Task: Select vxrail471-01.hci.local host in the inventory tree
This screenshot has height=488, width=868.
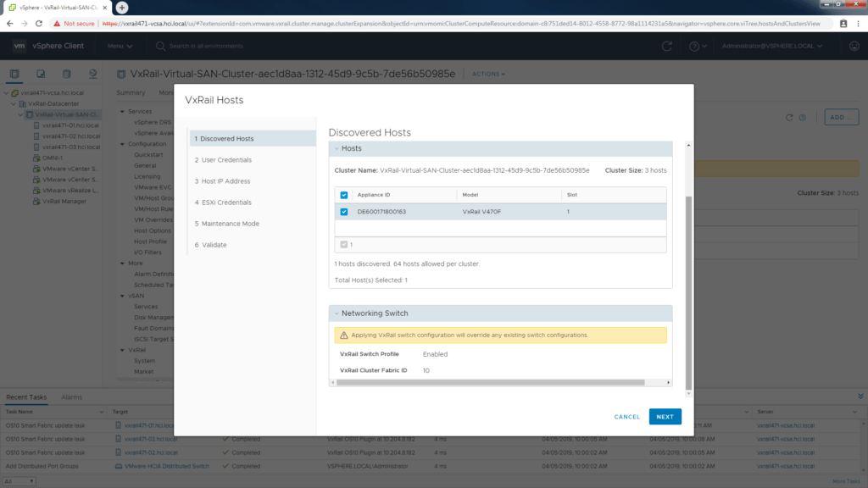Action: (71, 125)
